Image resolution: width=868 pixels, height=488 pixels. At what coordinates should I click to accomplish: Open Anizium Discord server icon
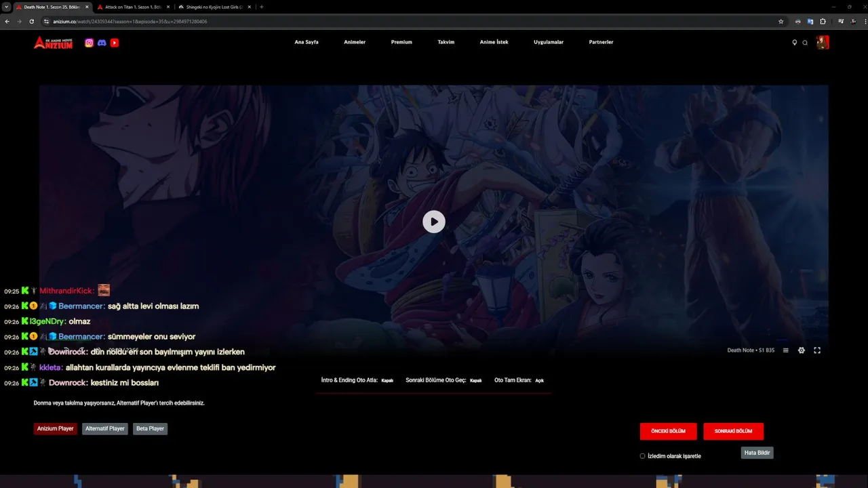(x=102, y=43)
